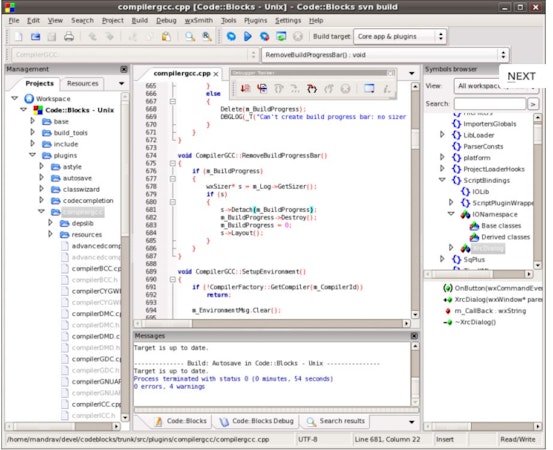Open the Settings menu

coord(288,20)
